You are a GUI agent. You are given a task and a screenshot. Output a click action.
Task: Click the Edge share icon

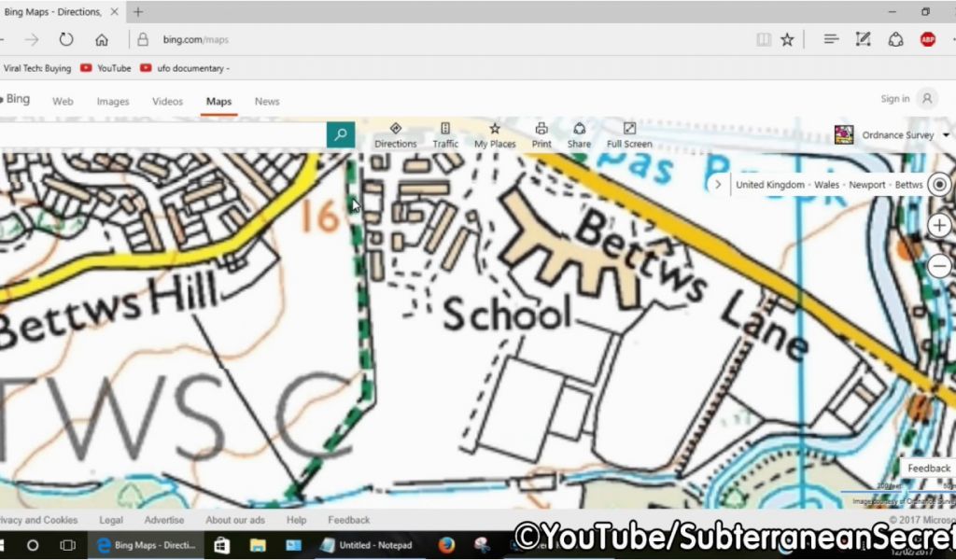895,39
